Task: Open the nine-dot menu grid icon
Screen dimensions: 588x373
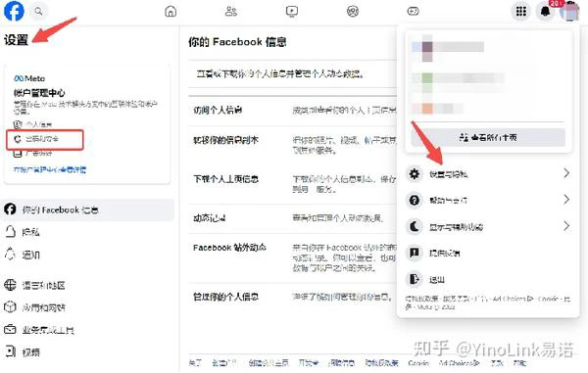Action: 521,11
